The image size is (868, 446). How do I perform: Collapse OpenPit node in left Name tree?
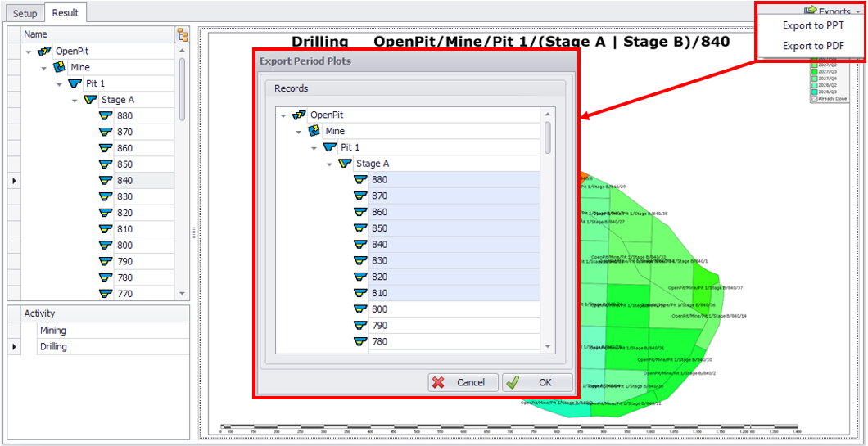pyautogui.click(x=28, y=52)
